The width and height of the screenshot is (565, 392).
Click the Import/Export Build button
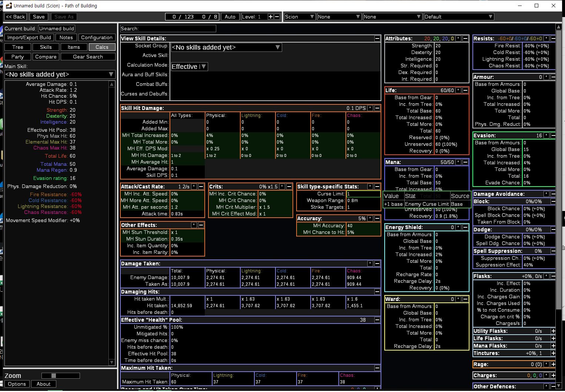[x=29, y=37]
